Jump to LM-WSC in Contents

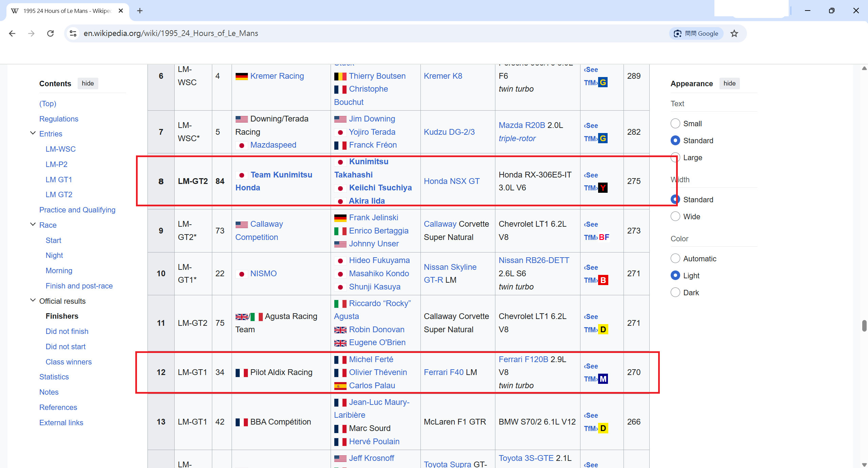click(x=61, y=149)
